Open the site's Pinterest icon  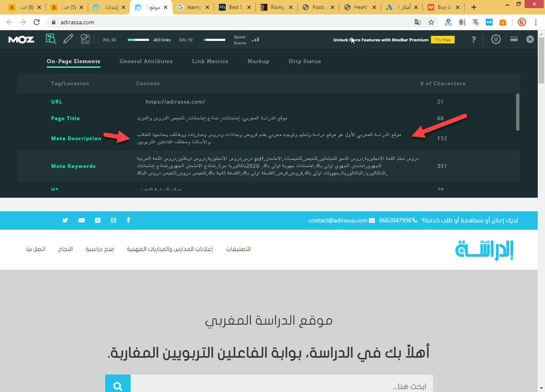[x=98, y=220]
